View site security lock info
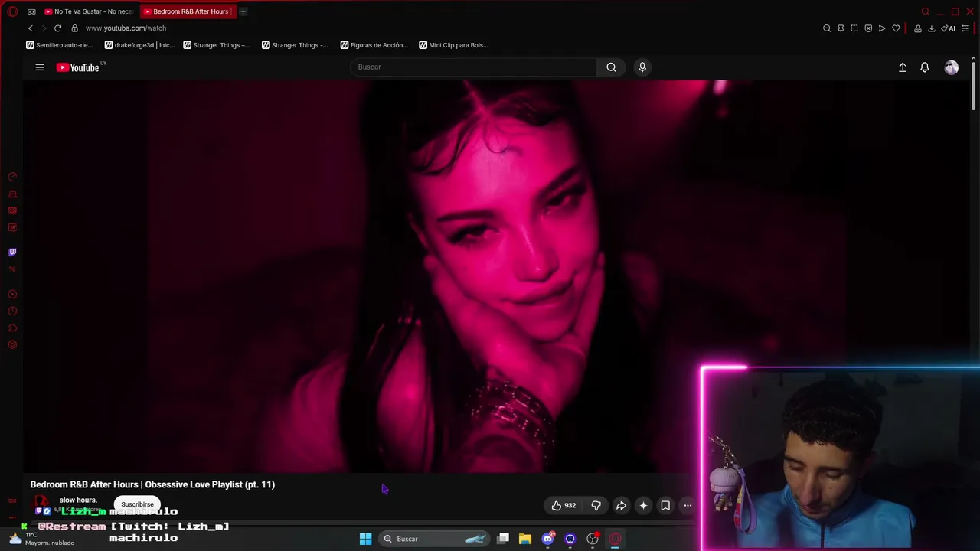 coord(74,28)
